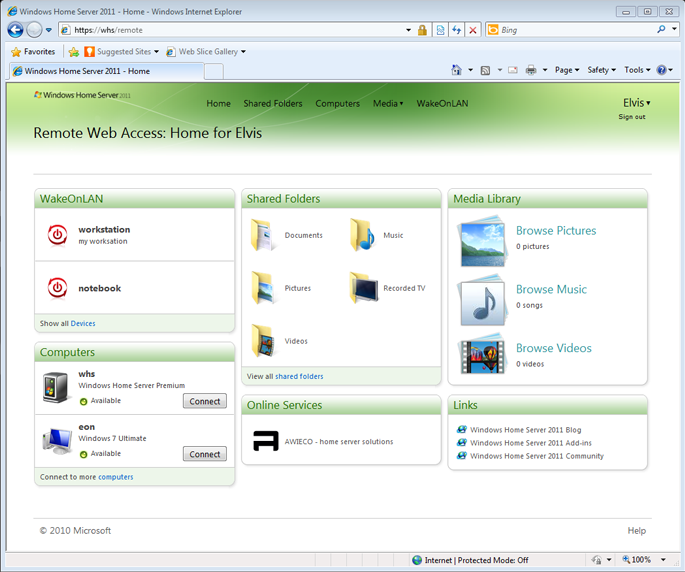Click the Browse Music note thumbnail
This screenshot has width=685, height=572.
(x=483, y=300)
